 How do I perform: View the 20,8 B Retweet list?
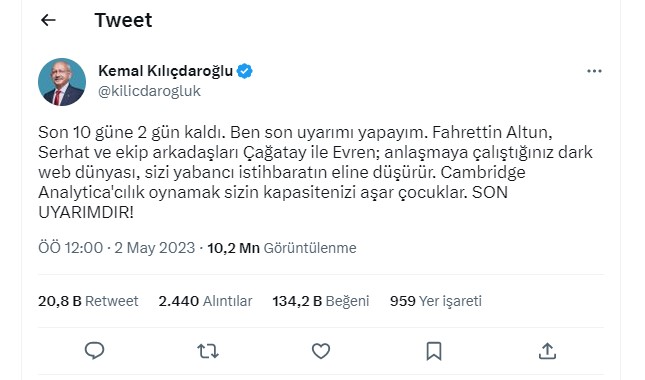[88, 301]
